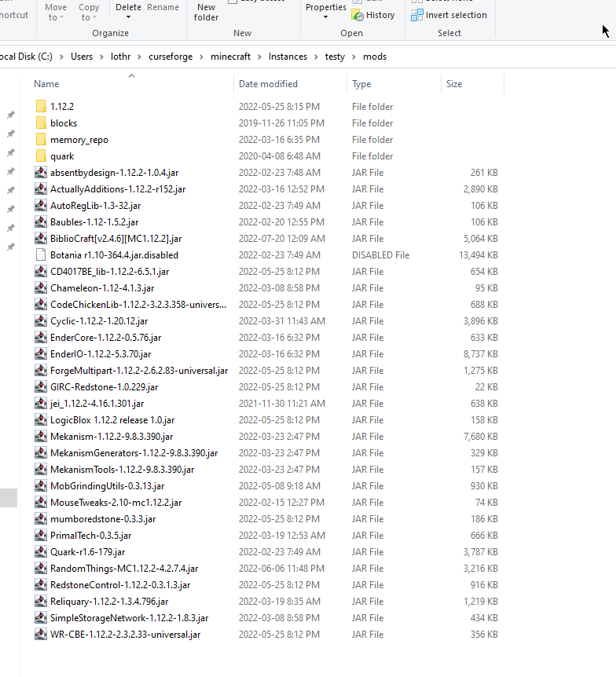
Task: Click the MekanismTools jar file icon
Action: 41,470
